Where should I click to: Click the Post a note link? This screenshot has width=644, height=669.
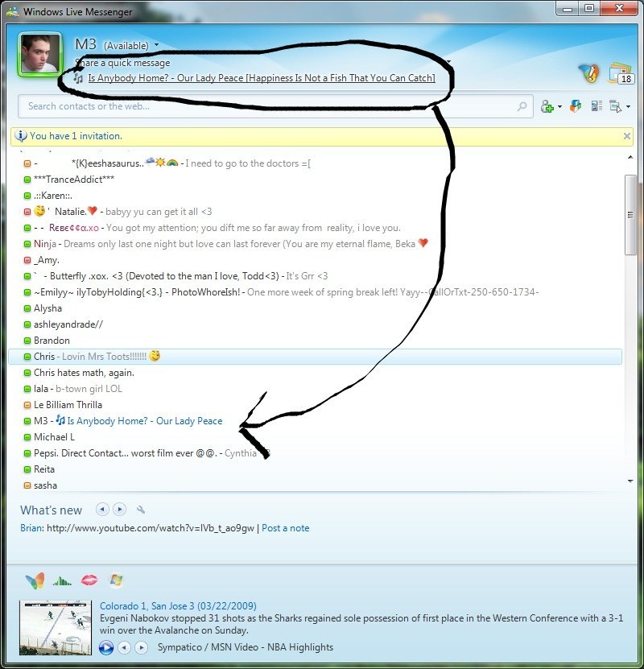coord(285,528)
